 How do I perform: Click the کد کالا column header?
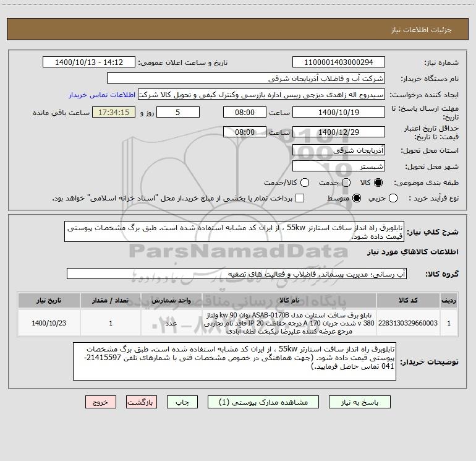(x=408, y=300)
